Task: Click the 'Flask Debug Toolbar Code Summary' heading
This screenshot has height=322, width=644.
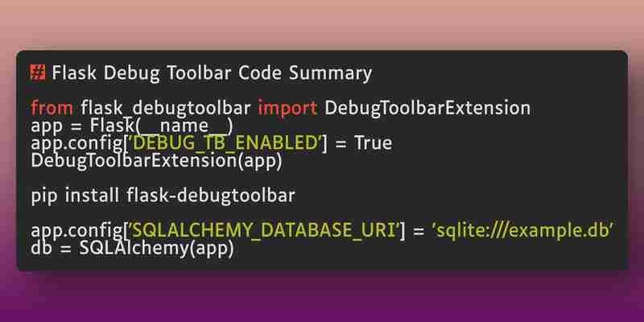Action: tap(212, 74)
